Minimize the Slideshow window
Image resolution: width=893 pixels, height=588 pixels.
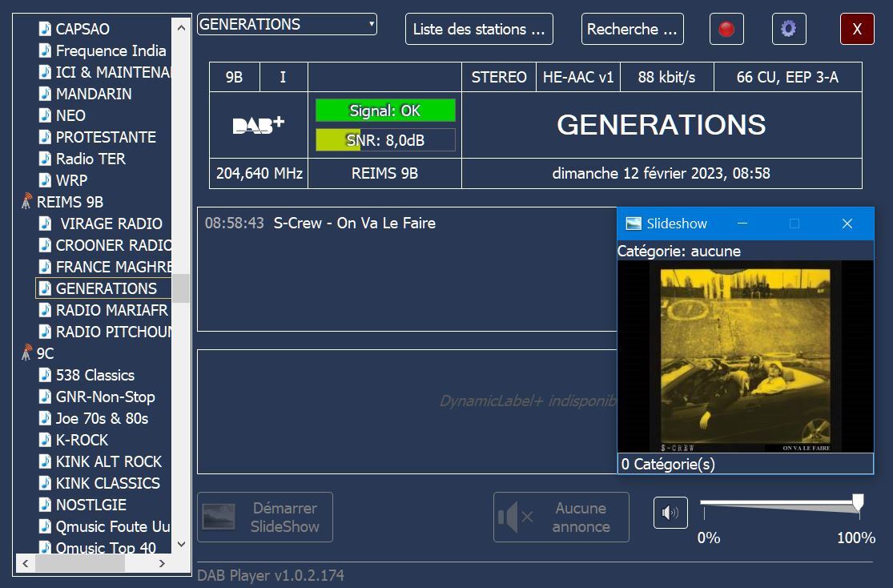(742, 224)
